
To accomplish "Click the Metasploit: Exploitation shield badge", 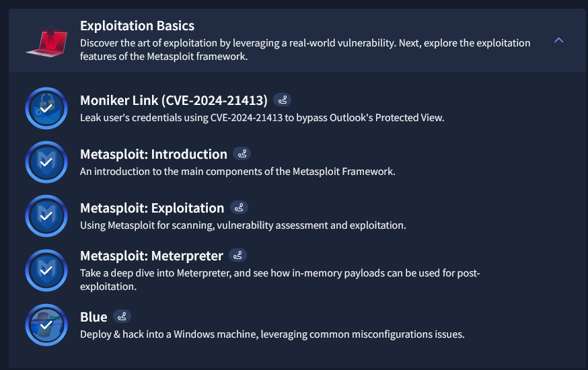I will pyautogui.click(x=46, y=216).
